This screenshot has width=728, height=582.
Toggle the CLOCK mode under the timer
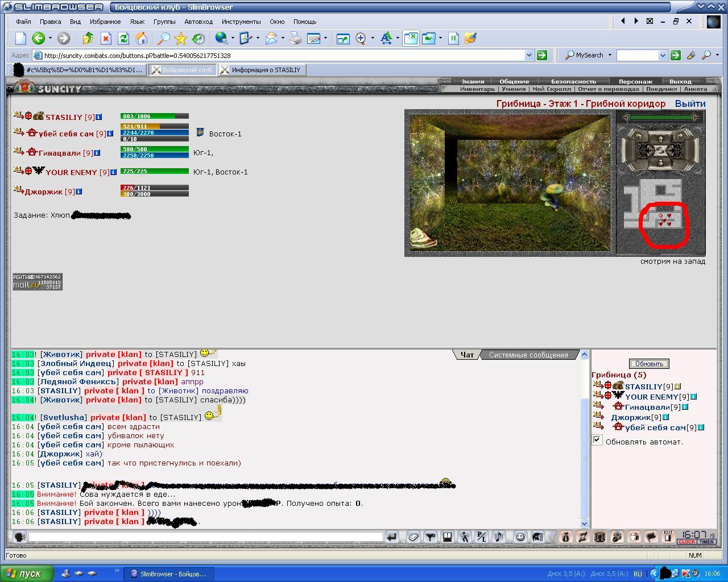tap(686, 542)
